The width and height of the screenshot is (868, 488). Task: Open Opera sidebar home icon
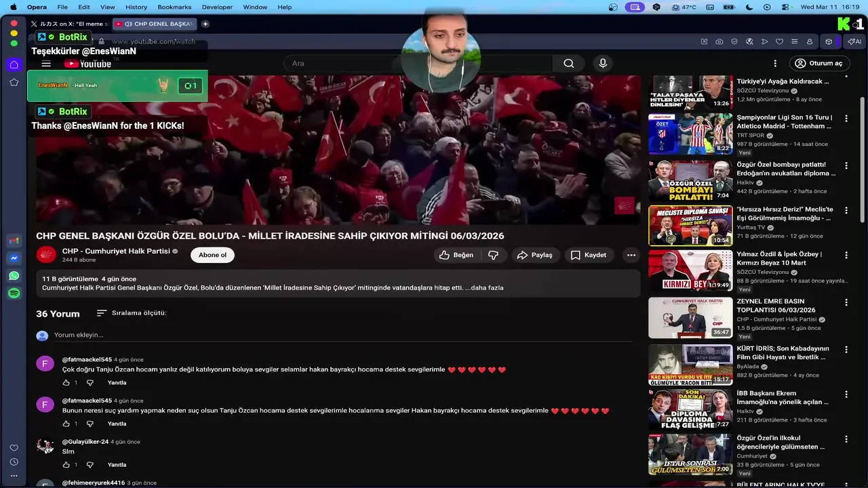tap(14, 65)
